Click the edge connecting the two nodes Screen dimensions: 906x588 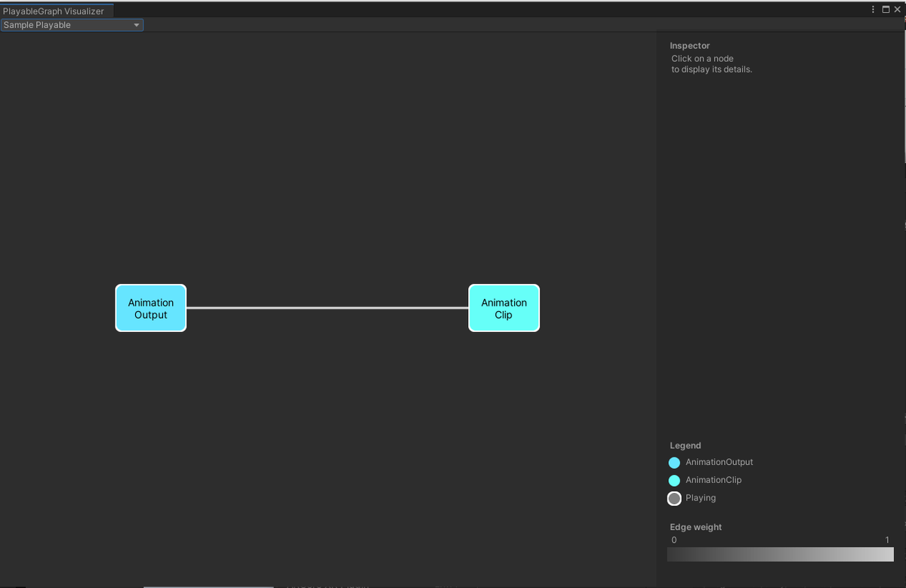click(328, 308)
